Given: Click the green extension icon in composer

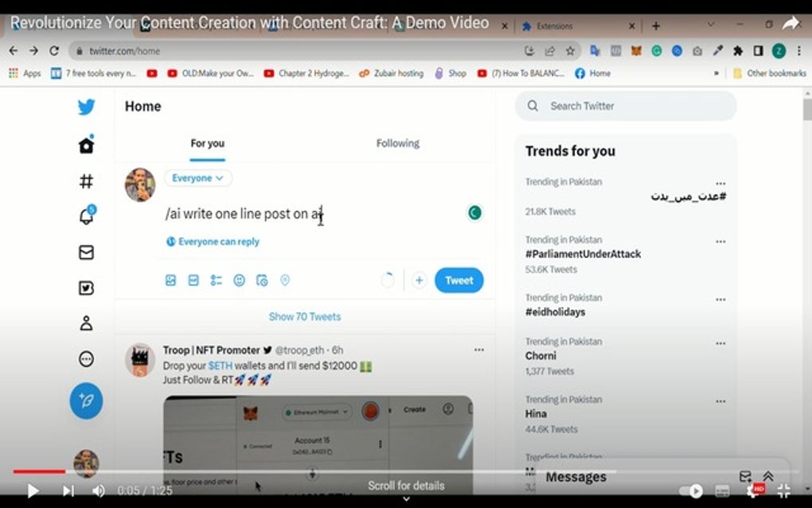Looking at the screenshot, I should [x=474, y=213].
